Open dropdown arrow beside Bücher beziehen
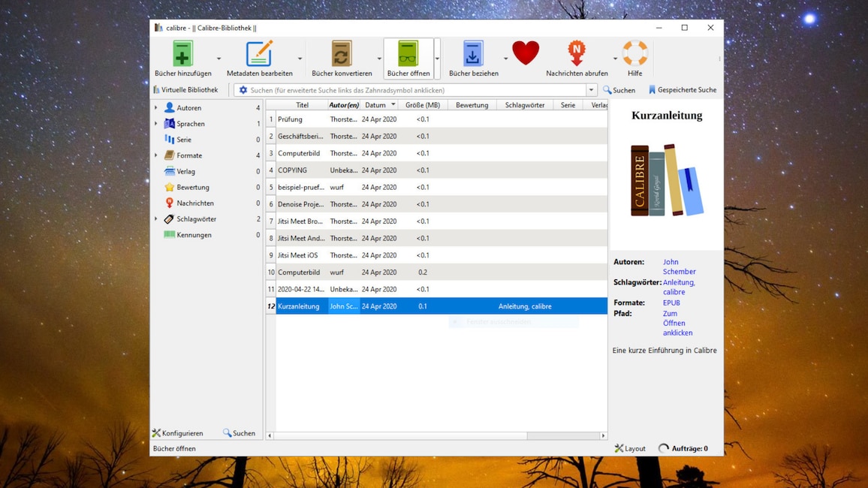The width and height of the screenshot is (868, 488). click(x=505, y=59)
